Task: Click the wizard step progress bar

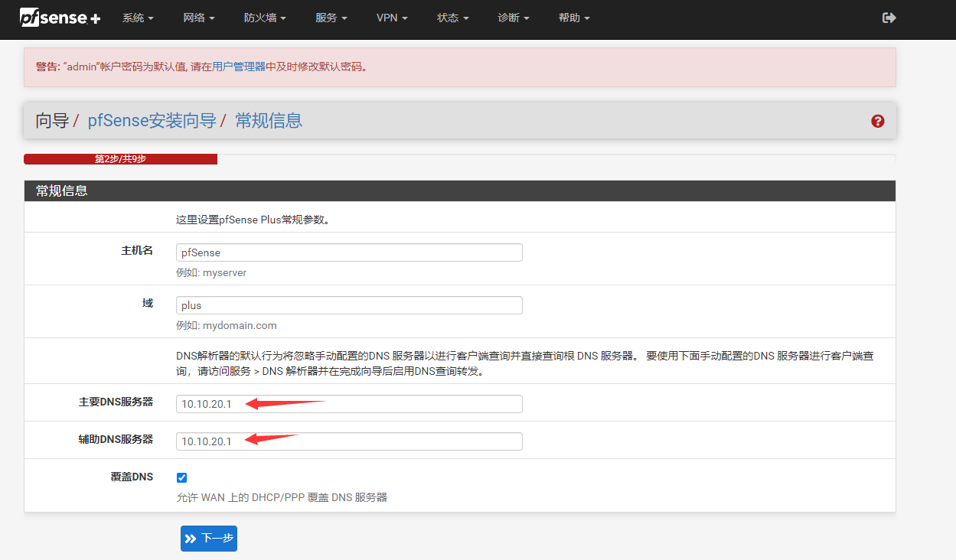Action: [120, 159]
